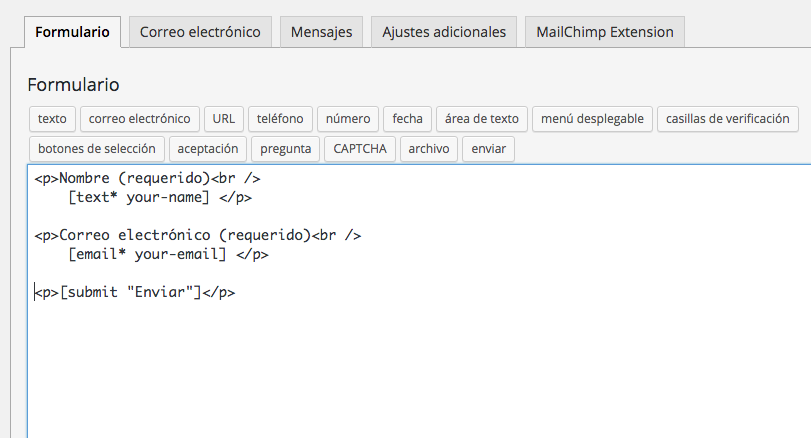Open the Correo electrónico tab
811x438 pixels.
point(200,32)
